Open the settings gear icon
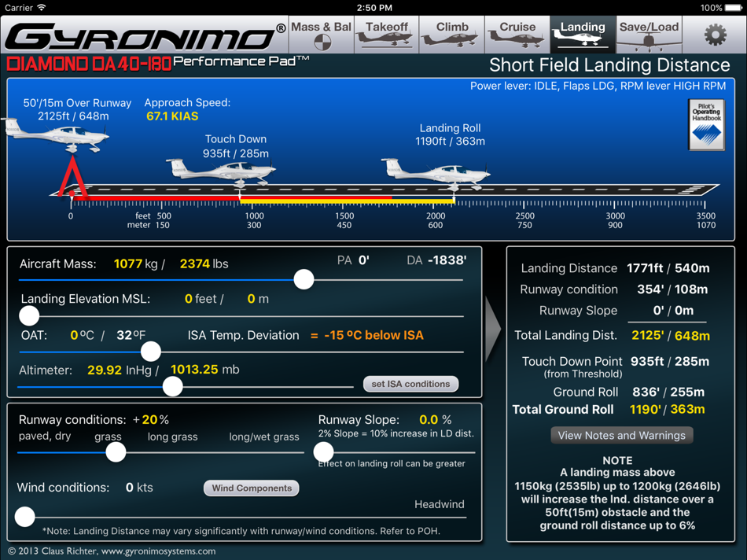Screen dimensions: 747x560 pos(715,35)
